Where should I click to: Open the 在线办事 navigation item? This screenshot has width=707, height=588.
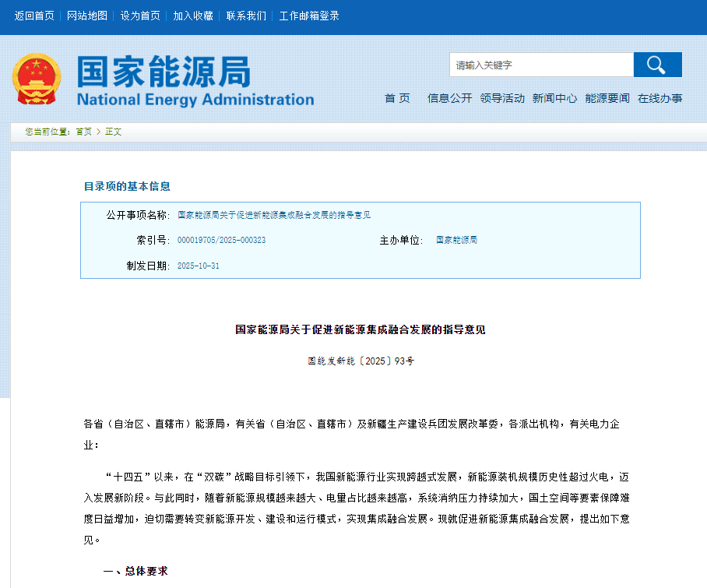click(x=659, y=99)
